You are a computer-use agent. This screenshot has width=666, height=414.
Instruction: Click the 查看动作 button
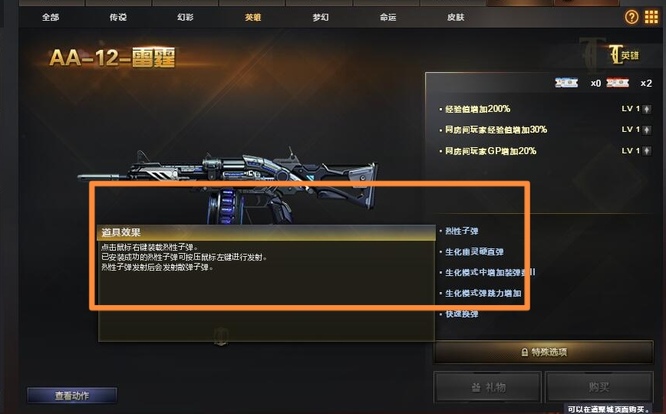click(x=72, y=396)
